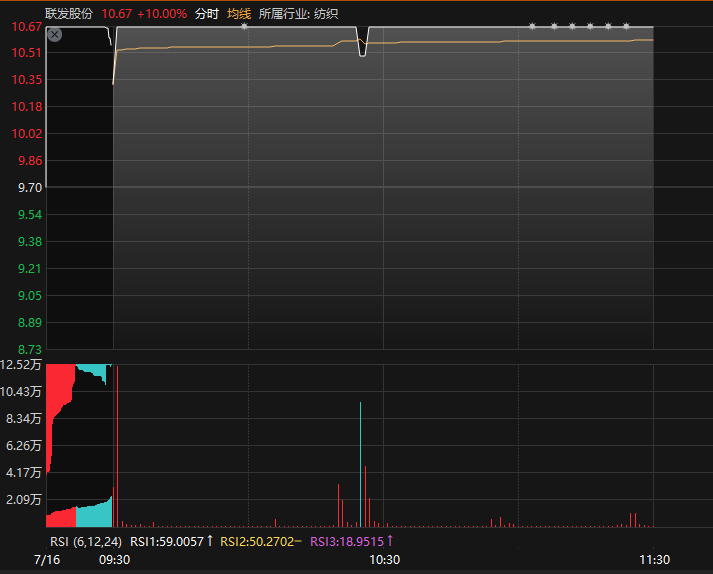Click the 7/16 date label on the time axis
713x574 pixels.
click(46, 560)
